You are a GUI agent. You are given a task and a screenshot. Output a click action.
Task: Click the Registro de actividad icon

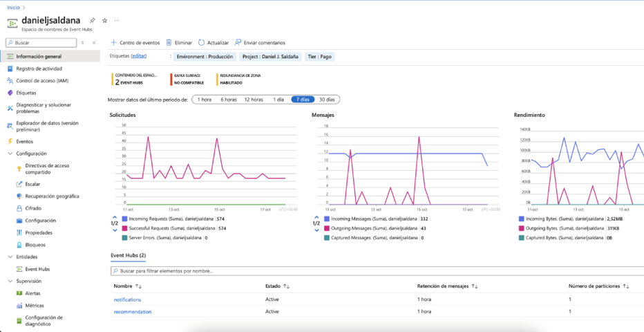click(x=10, y=68)
